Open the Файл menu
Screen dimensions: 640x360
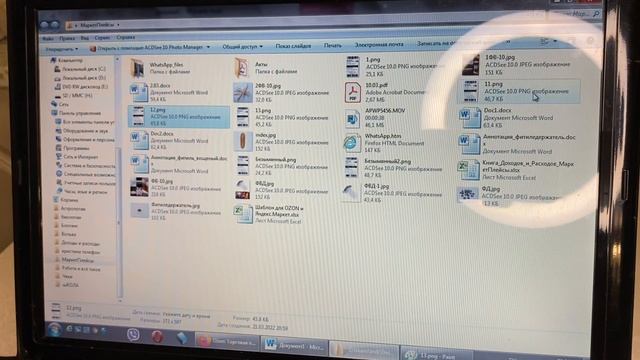(x=48, y=39)
